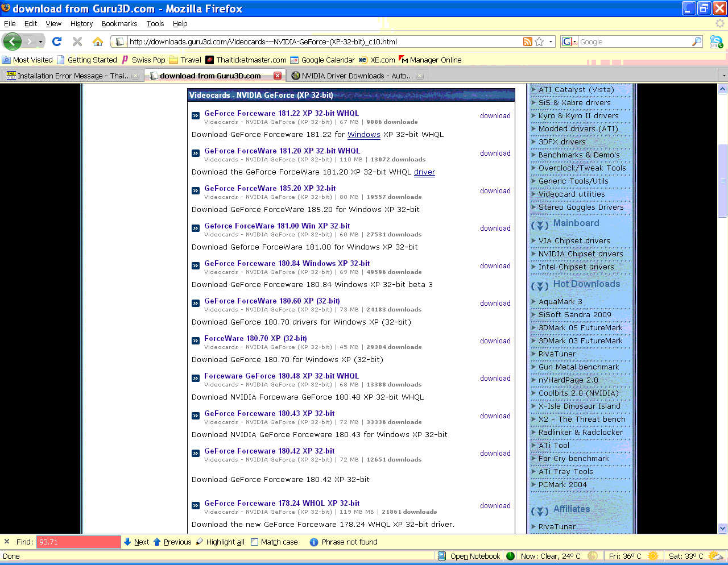Open 3DMark 05 FutureMark sidebar link
The image size is (728, 565).
[580, 327]
